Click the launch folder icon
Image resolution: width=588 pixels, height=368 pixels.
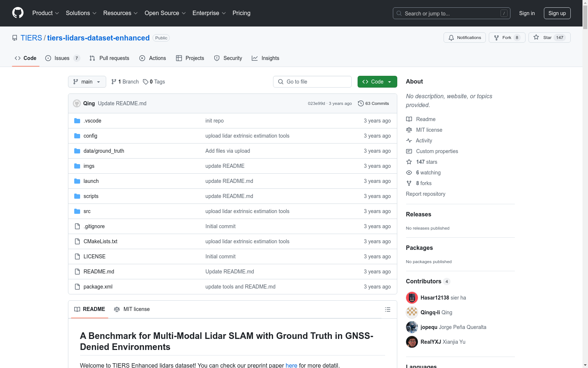[77, 181]
